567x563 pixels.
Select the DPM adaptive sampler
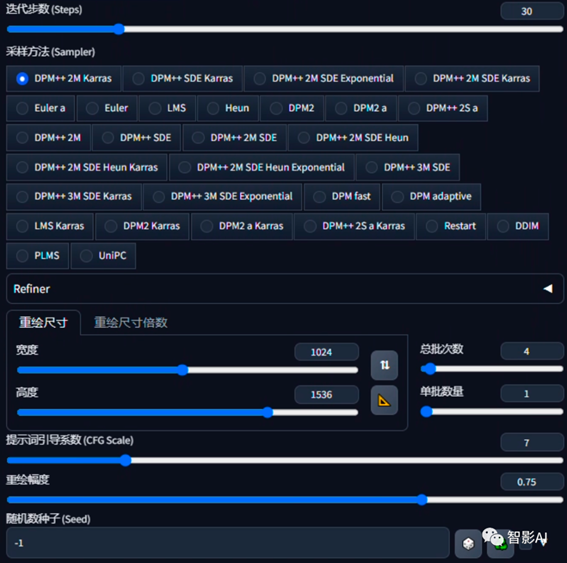coord(431,196)
